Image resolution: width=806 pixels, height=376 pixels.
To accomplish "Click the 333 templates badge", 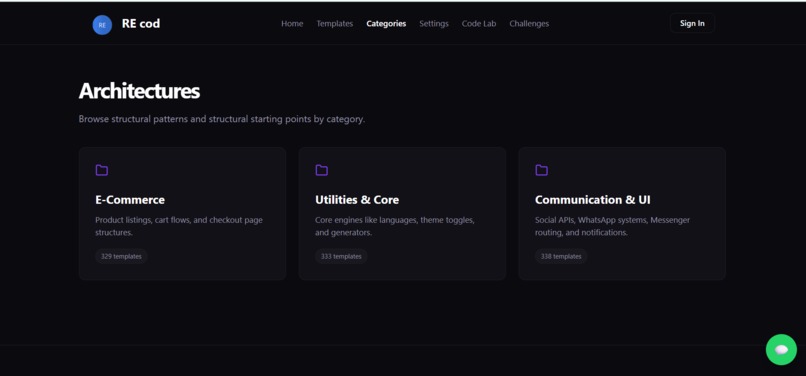I will 341,256.
